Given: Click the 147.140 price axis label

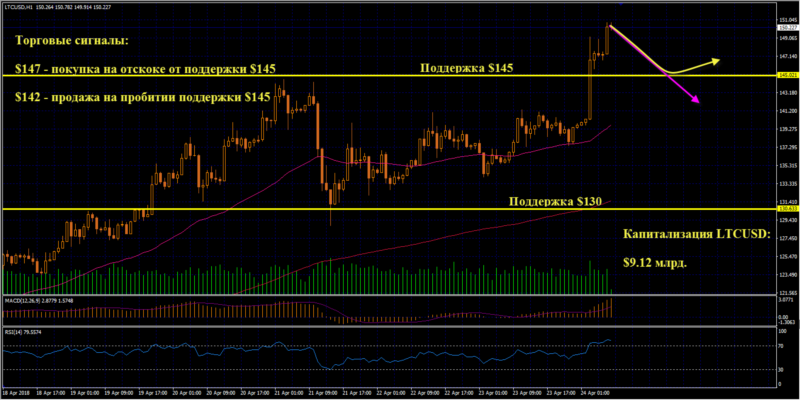Looking at the screenshot, I should [786, 57].
